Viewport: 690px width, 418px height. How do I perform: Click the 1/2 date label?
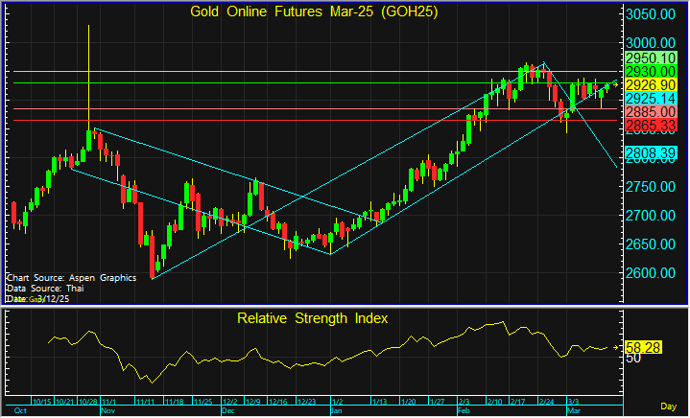click(337, 402)
